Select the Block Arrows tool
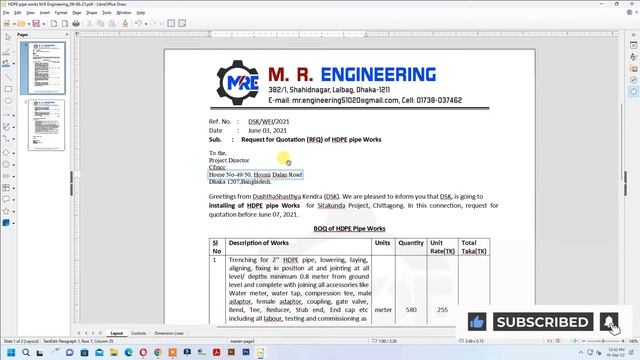 coord(6,176)
